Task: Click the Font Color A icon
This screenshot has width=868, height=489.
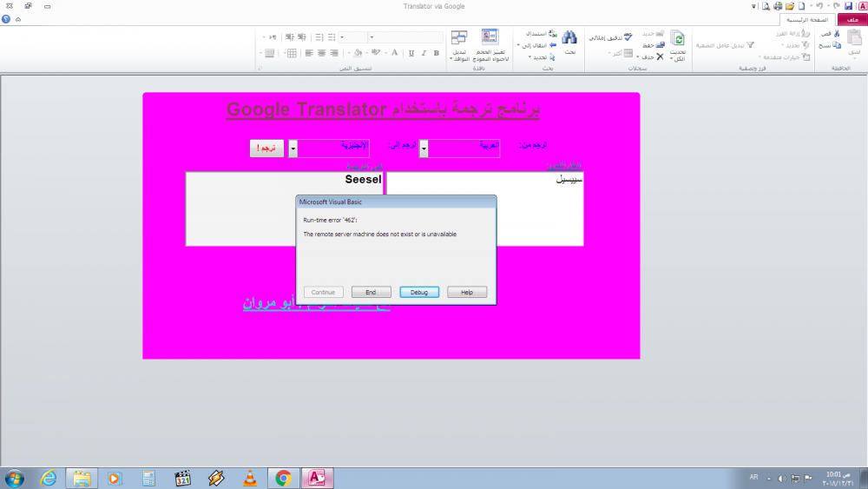Action: click(395, 53)
